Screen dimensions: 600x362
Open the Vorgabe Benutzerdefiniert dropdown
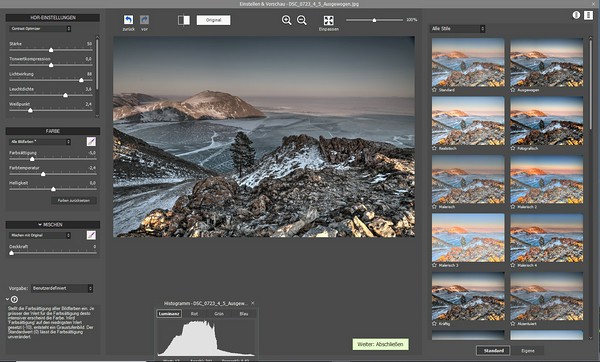point(62,288)
